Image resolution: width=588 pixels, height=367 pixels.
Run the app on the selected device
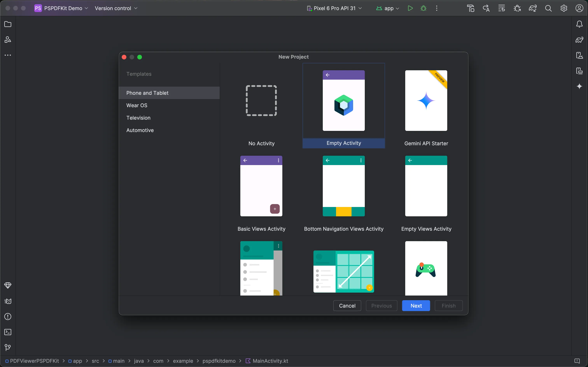pyautogui.click(x=410, y=8)
